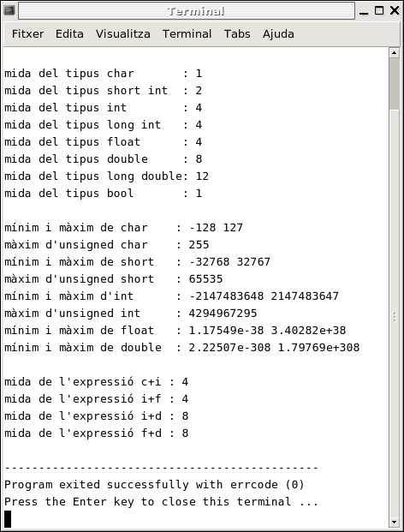The width and height of the screenshot is (404, 532).
Task: Click the Terminal title bar text
Action: pyautogui.click(x=196, y=11)
